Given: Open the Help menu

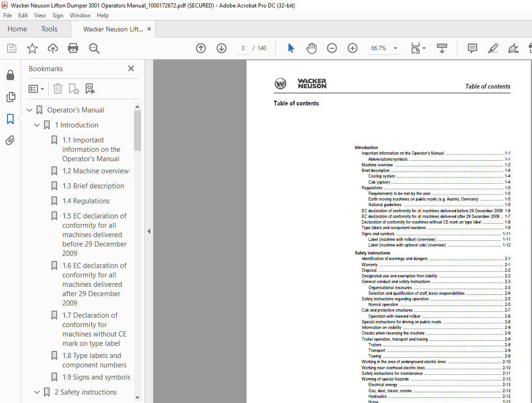Looking at the screenshot, I should pyautogui.click(x=103, y=15).
